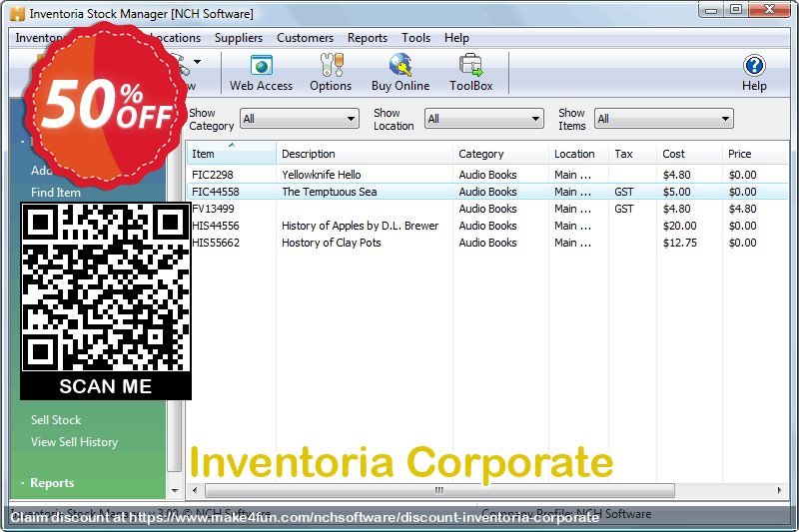Open the Show Category dropdown
The height and width of the screenshot is (532, 799).
pyautogui.click(x=300, y=119)
